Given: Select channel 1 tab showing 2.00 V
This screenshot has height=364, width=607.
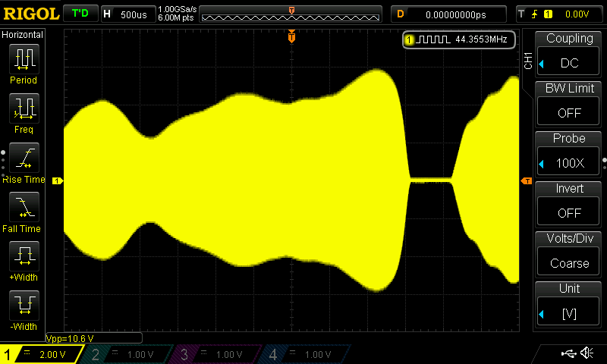Looking at the screenshot, I should click(x=42, y=354).
